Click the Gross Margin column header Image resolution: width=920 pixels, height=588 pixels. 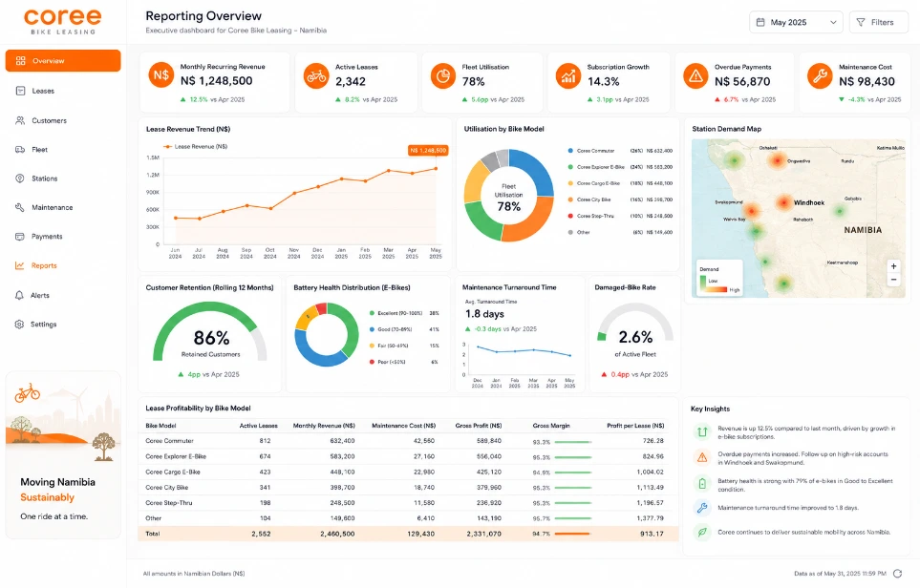[x=551, y=426]
